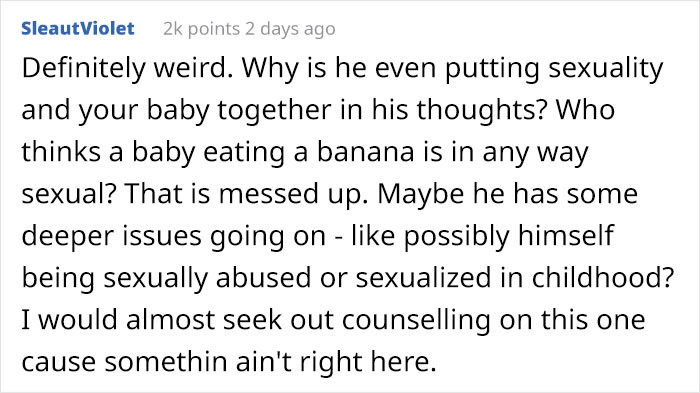The height and width of the screenshot is (393, 700).
Task: Click the word 'abused' in the comment
Action: [x=263, y=277]
